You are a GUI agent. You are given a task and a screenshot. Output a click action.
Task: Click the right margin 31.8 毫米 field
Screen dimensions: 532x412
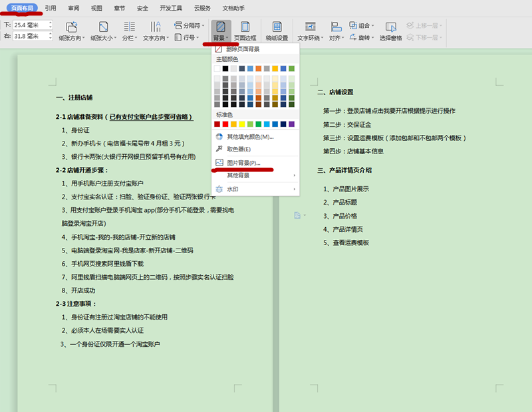click(30, 36)
